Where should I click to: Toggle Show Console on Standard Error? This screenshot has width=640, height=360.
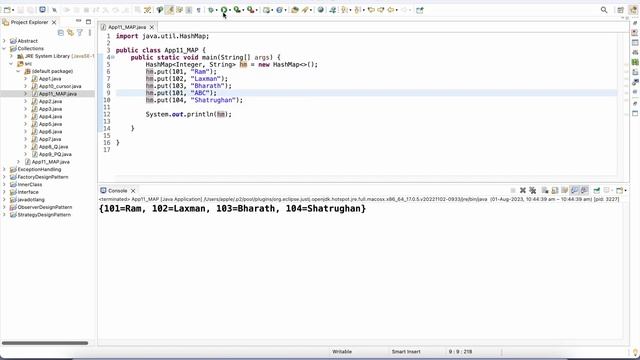click(584, 190)
